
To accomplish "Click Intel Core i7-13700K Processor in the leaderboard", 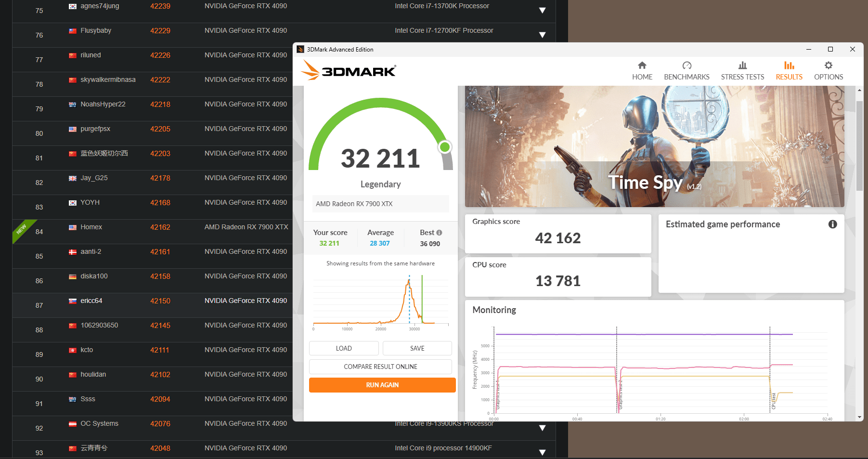I will coord(442,6).
